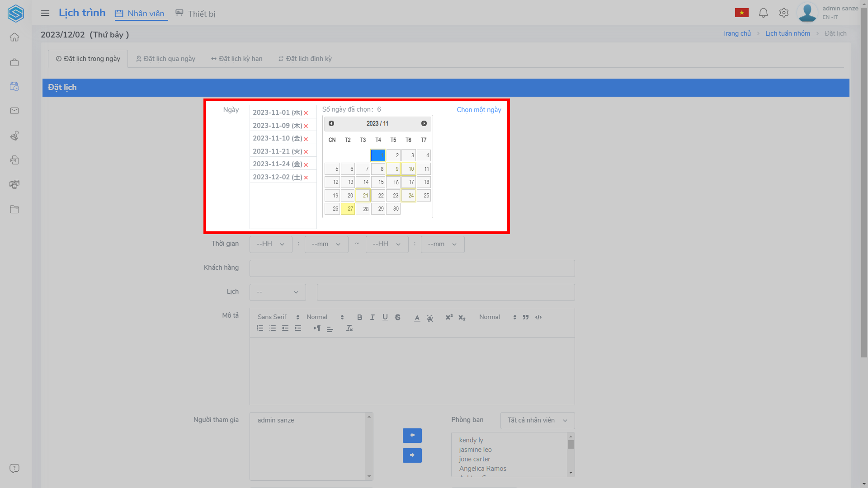Viewport: 868px width, 488px height.
Task: Go to next month in calendar
Action: tap(424, 123)
